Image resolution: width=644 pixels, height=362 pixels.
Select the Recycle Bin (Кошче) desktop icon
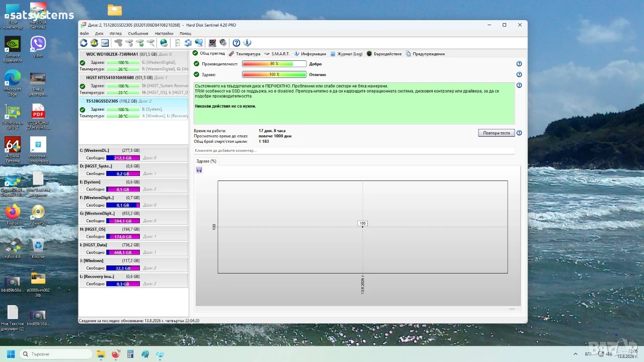38,248
